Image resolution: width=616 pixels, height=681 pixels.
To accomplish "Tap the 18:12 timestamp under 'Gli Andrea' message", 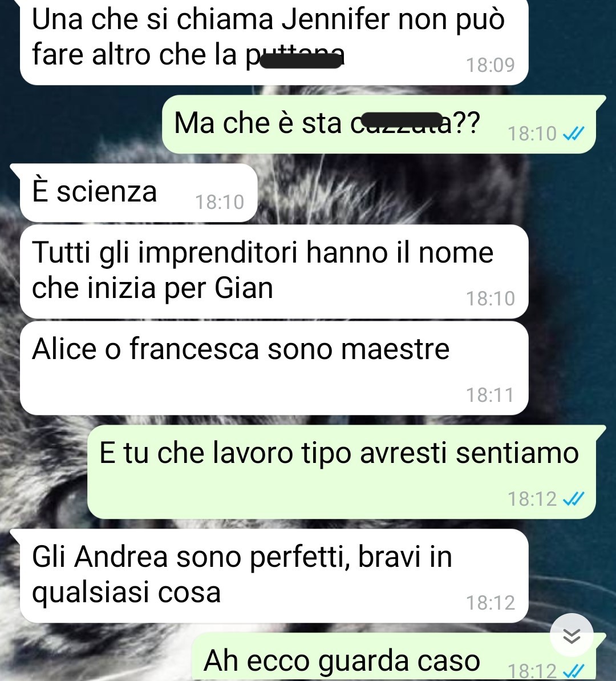I will [x=490, y=603].
